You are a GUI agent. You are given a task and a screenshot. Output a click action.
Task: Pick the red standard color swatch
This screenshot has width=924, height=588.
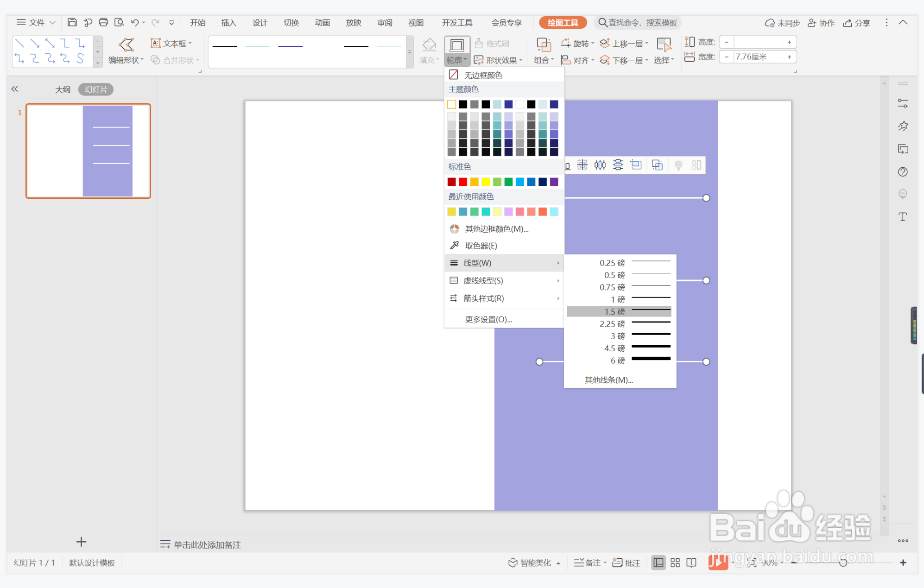462,182
